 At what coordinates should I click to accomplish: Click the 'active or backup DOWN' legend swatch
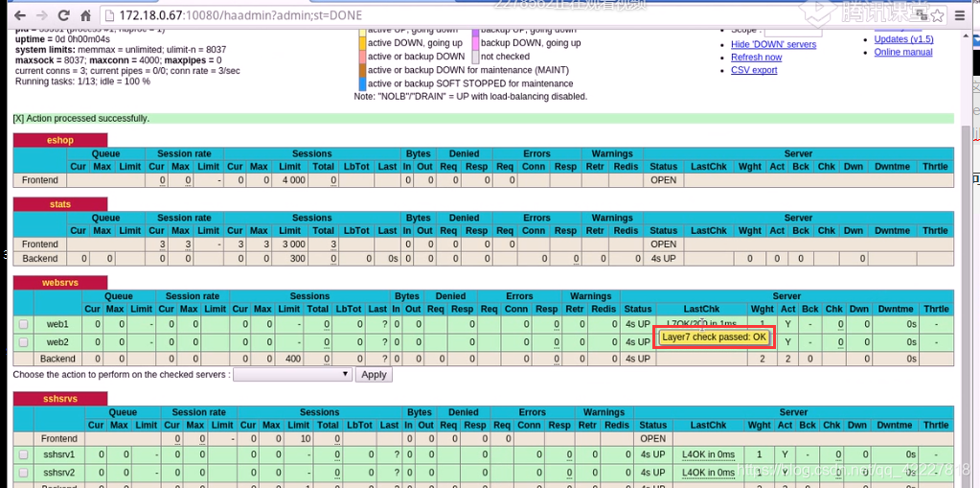pyautogui.click(x=362, y=57)
